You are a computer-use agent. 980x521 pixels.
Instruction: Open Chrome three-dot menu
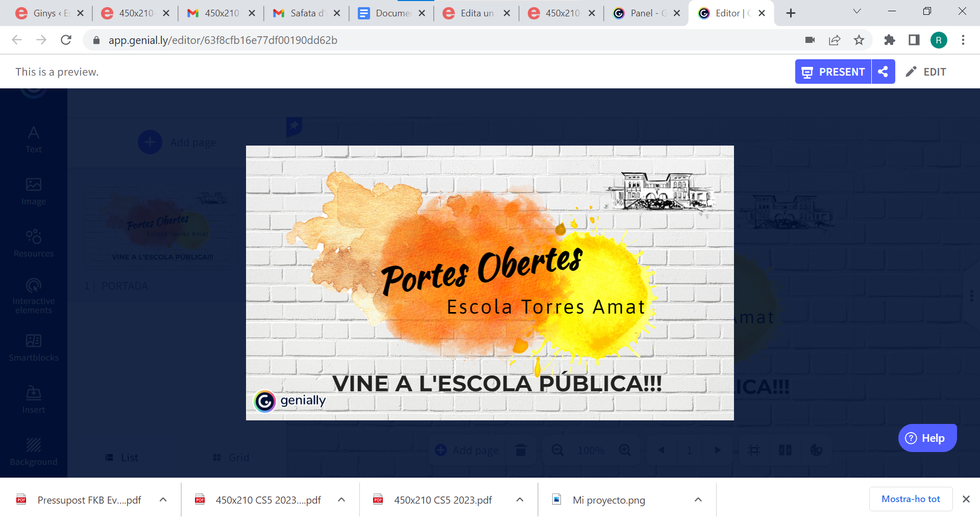[963, 40]
